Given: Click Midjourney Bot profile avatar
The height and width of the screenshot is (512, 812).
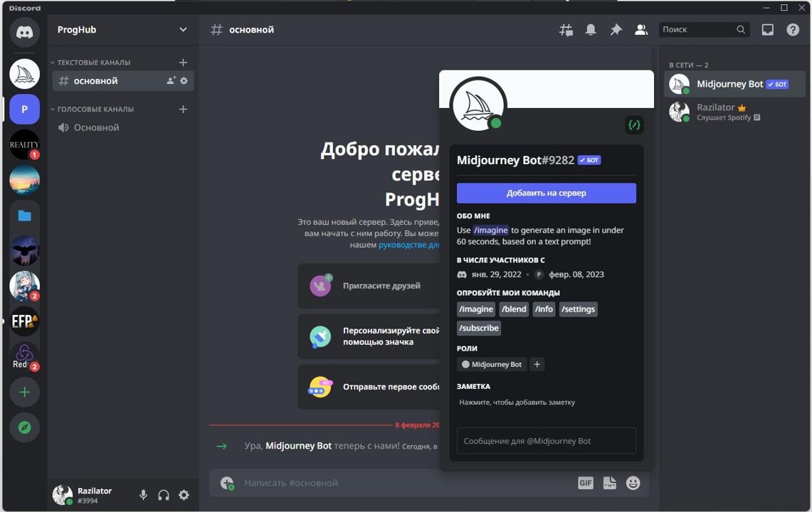Looking at the screenshot, I should coord(478,105).
